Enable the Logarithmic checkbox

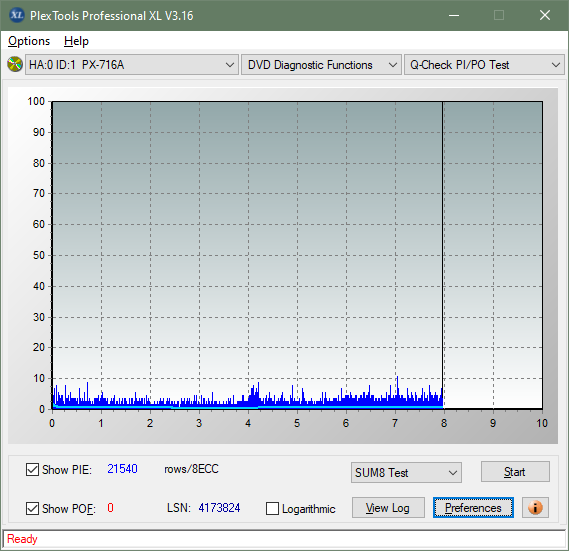pos(272,508)
